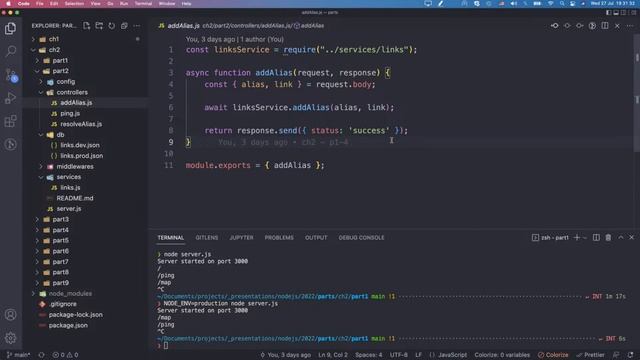Image resolution: width=640 pixels, height=360 pixels.
Task: Refresh the Explorer tree
Action: point(111,26)
